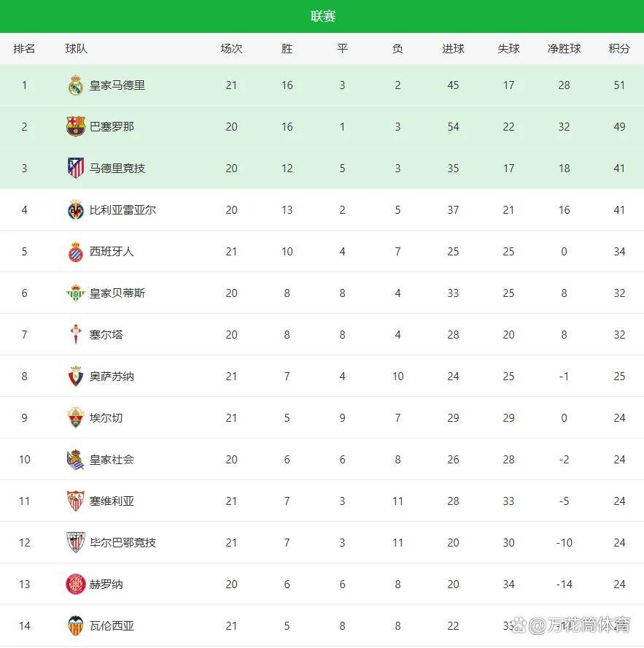Select the 联赛 tab header

pos(322,16)
